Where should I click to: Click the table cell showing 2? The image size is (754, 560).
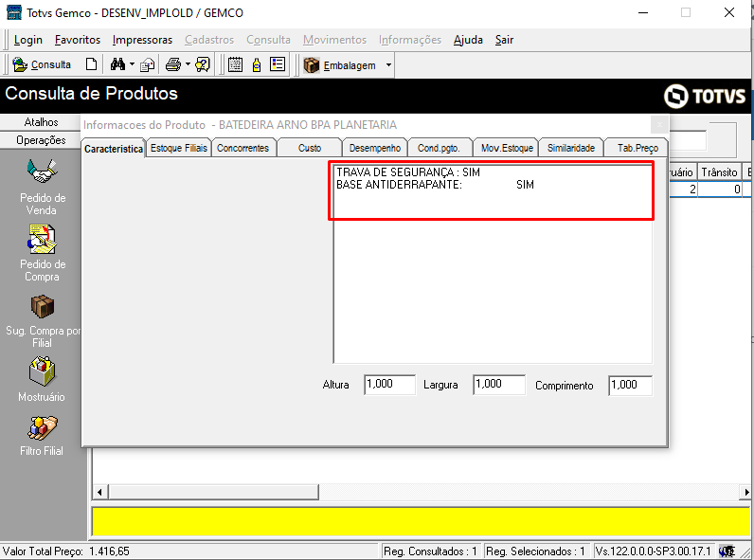683,190
